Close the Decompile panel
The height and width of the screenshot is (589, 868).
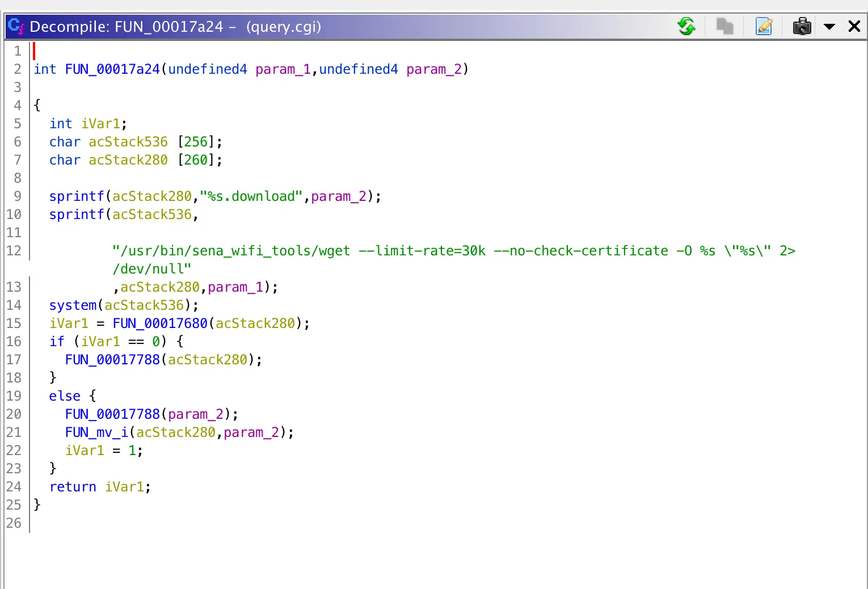point(854,26)
